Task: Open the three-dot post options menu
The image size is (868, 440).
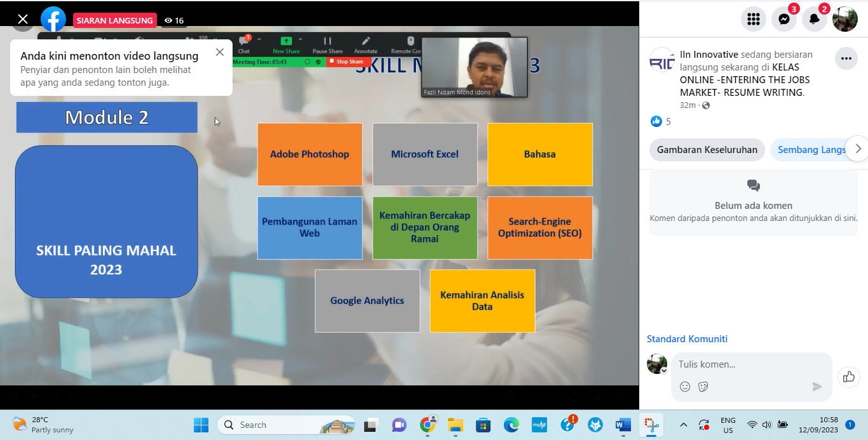Action: tap(846, 58)
